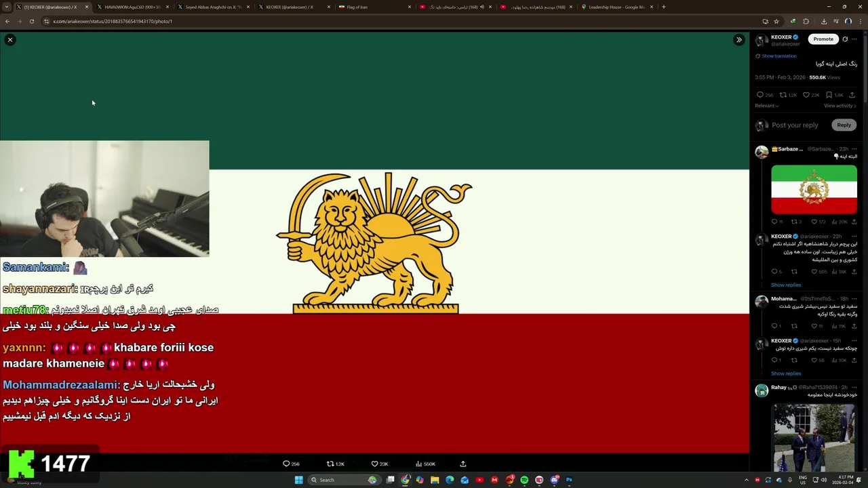
Task: Open Photoshop from the taskbar
Action: (569, 480)
